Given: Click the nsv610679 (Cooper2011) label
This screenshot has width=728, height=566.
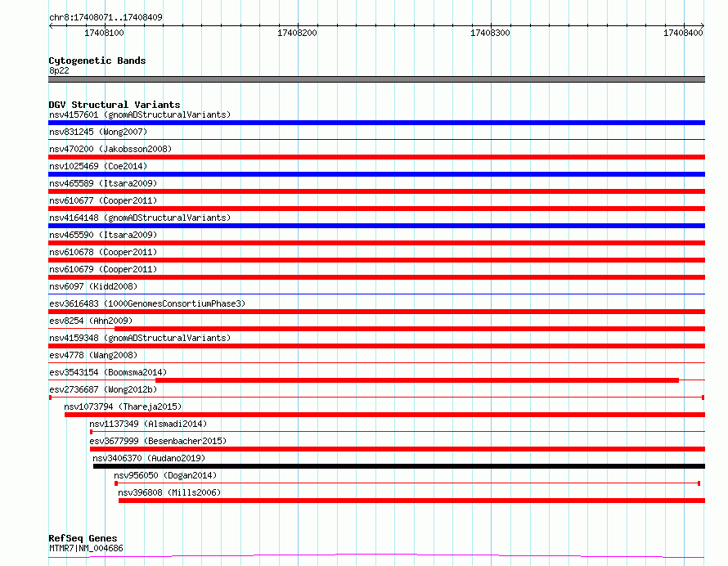Looking at the screenshot, I should (x=103, y=269).
